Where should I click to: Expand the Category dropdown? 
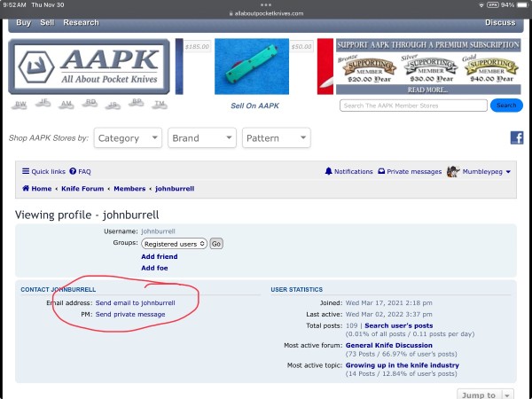(x=128, y=137)
